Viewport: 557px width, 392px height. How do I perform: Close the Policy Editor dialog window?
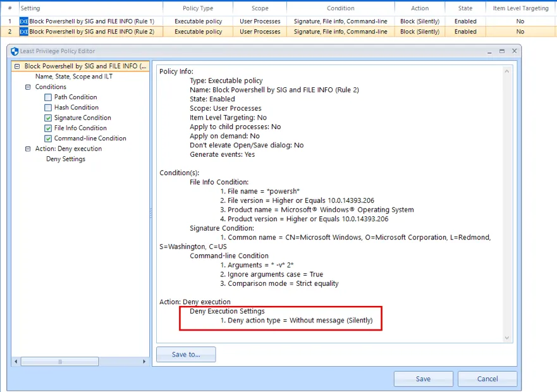514,51
